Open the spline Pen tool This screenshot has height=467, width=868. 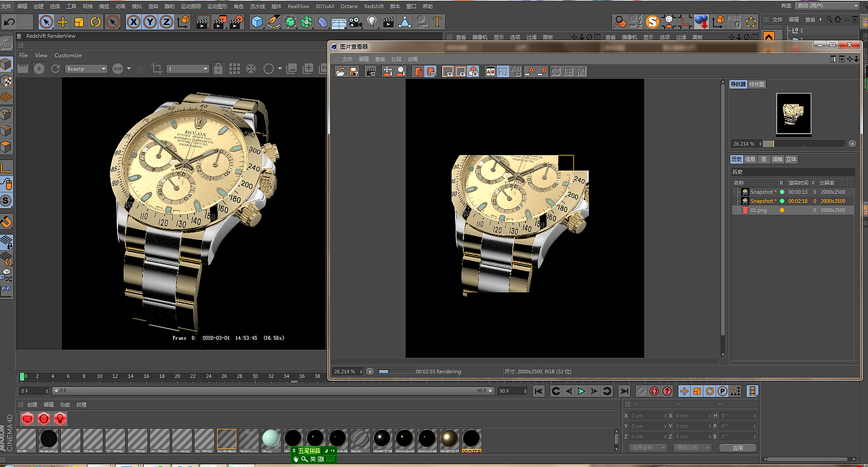pyautogui.click(x=273, y=22)
